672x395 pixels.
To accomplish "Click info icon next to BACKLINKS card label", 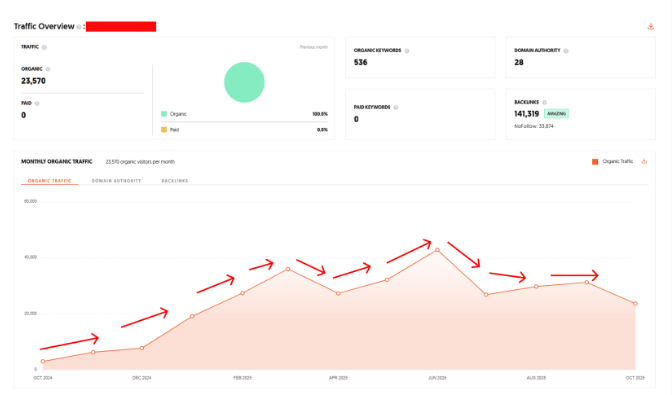I will click(x=544, y=102).
